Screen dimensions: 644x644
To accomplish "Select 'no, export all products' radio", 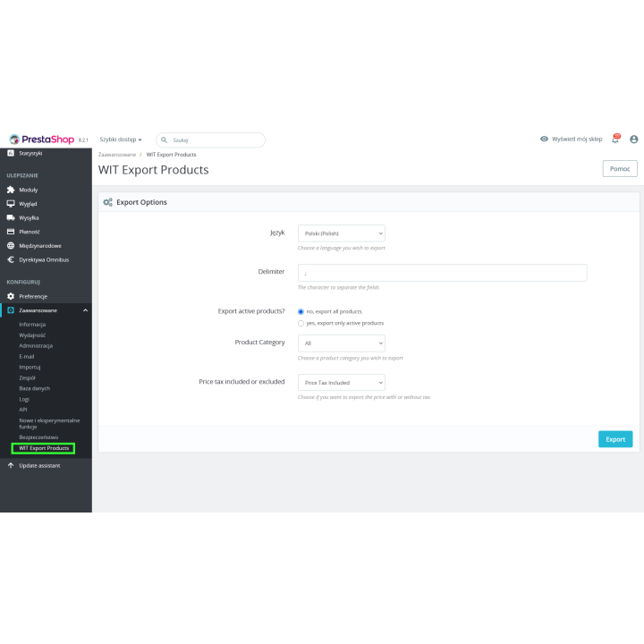I will 301,312.
